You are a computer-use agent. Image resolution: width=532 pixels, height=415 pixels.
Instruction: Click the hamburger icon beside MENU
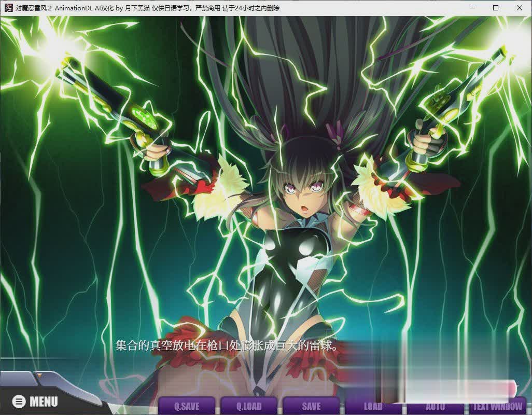click(x=19, y=402)
